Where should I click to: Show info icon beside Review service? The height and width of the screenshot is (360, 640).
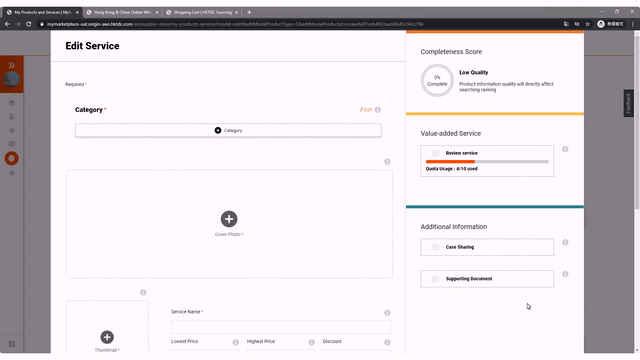point(565,149)
